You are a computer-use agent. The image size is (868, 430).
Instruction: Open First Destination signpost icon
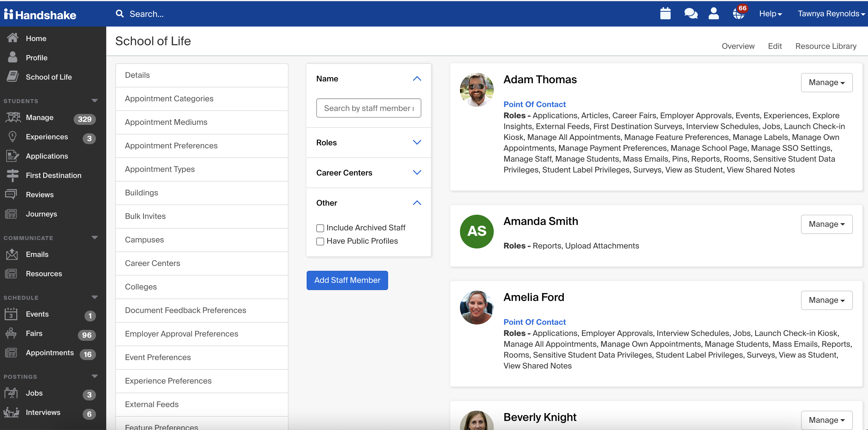coord(12,175)
